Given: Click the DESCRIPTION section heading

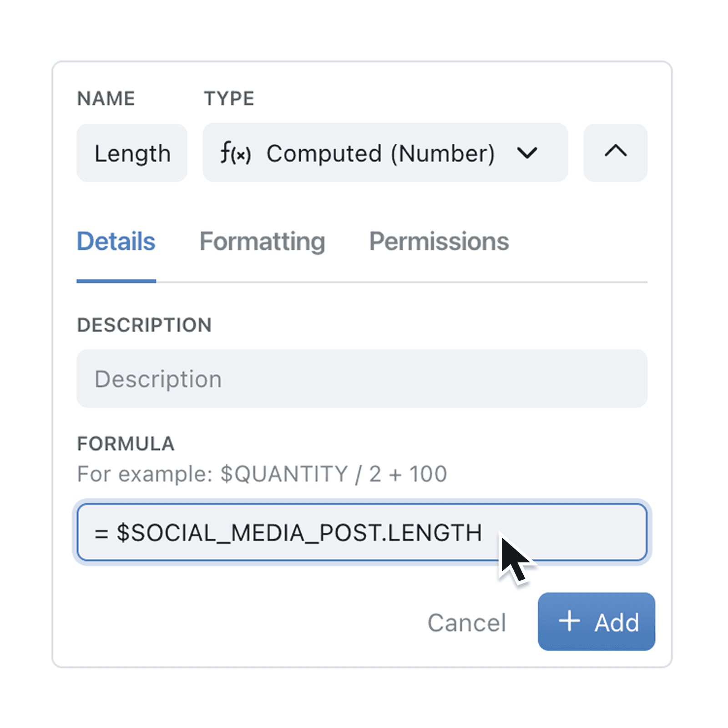Looking at the screenshot, I should tap(145, 324).
